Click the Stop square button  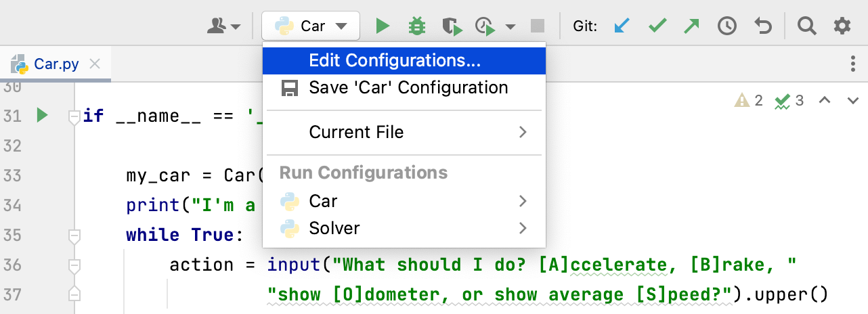click(x=538, y=26)
